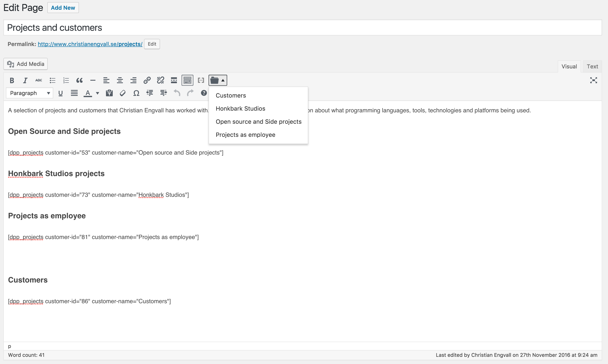Image resolution: width=608 pixels, height=364 pixels.
Task: Insert a blockquote
Action: pyautogui.click(x=79, y=80)
